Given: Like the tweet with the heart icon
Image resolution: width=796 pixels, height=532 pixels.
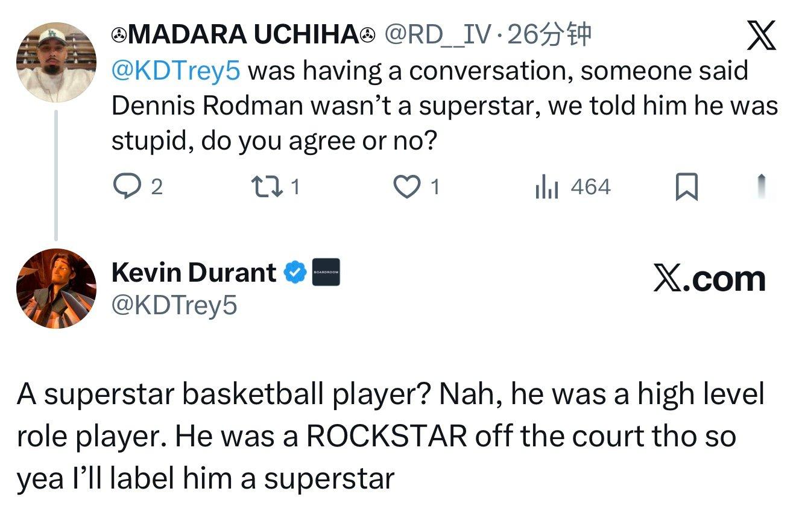Looking at the screenshot, I should coord(408,187).
